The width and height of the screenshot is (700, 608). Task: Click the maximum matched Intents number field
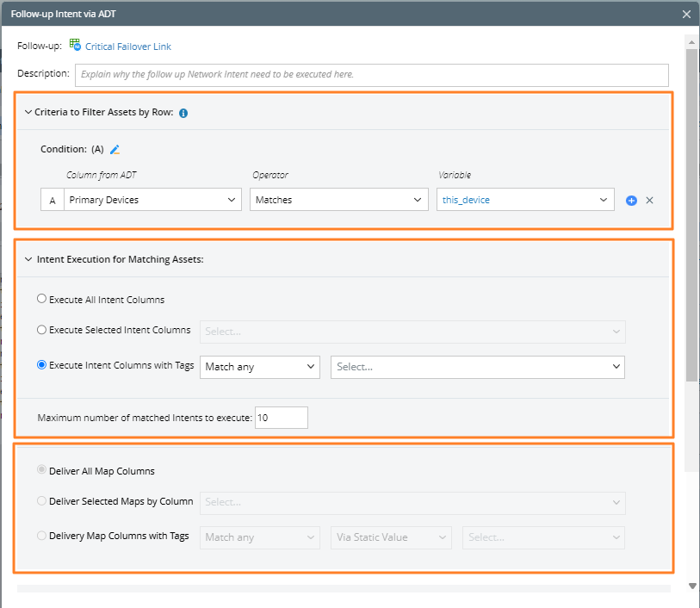coord(281,418)
